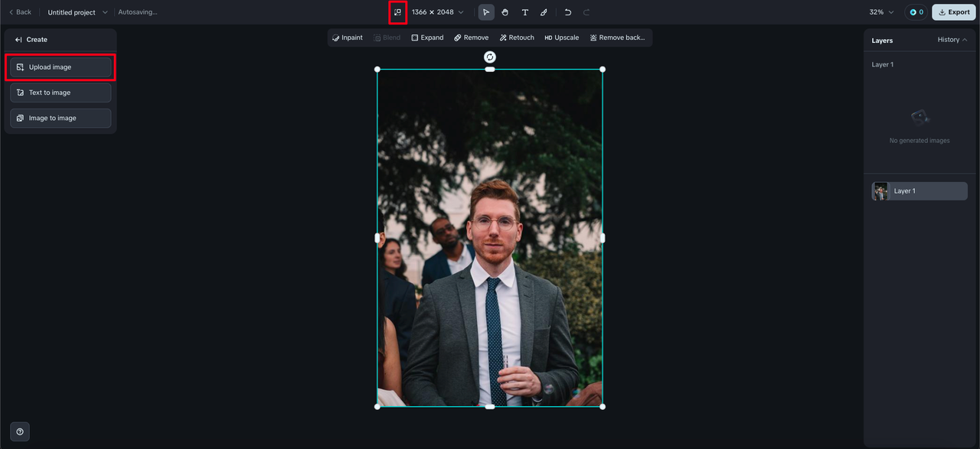Redo the last action
980x449 pixels.
click(586, 12)
